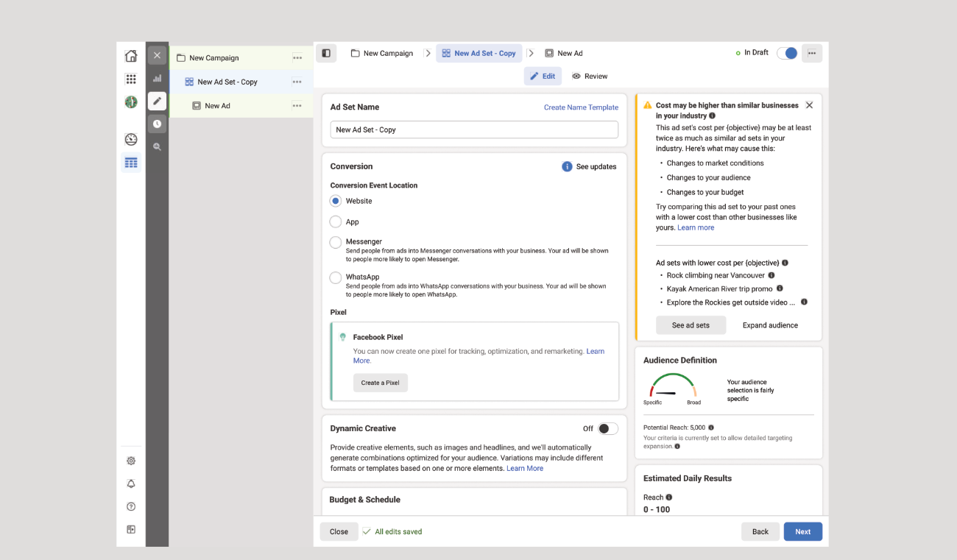Image resolution: width=957 pixels, height=560 pixels.
Task: Open the bar chart insights icon
Action: (157, 78)
